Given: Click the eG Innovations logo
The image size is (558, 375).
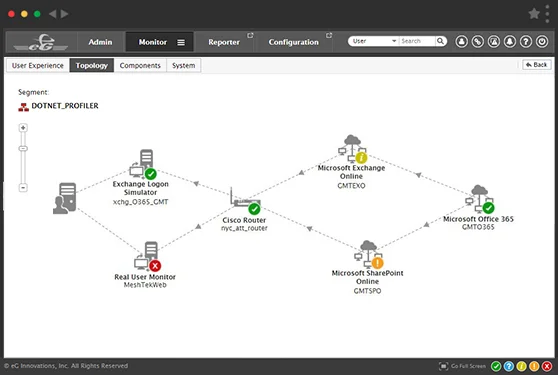Looking at the screenshot, I should [x=41, y=42].
